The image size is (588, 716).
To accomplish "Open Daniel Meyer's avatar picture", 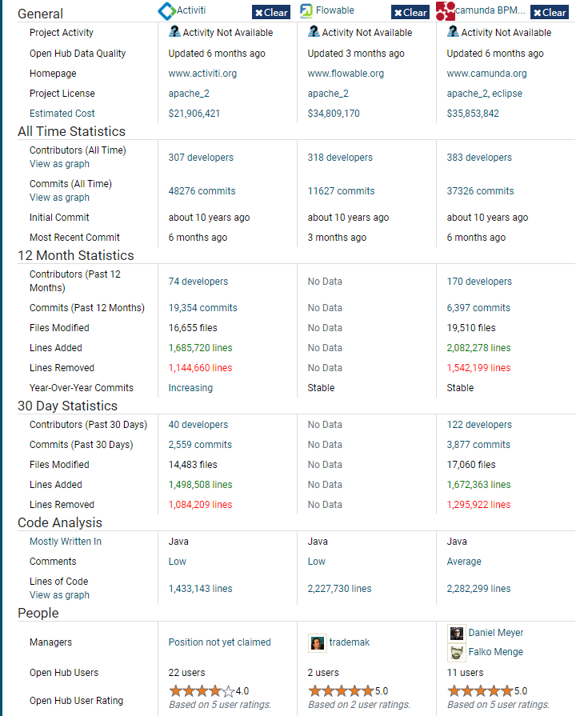I will tap(457, 633).
